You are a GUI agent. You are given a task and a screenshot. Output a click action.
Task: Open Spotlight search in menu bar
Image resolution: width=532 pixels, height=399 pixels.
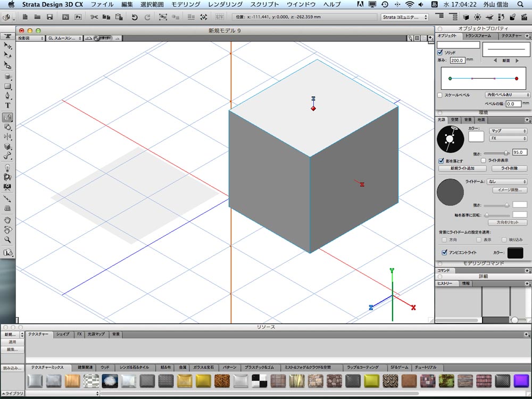(x=520, y=4)
